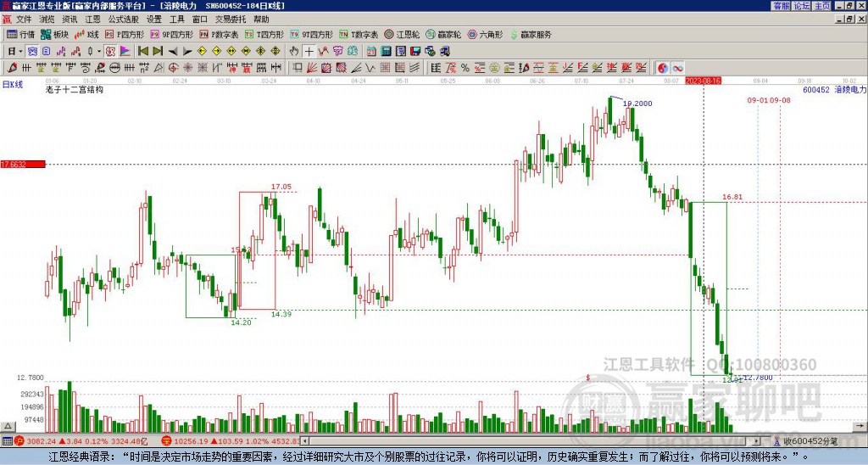This screenshot has width=868, height=465.
Task: Click the triangle expander beside volume panel
Action: 7,426
